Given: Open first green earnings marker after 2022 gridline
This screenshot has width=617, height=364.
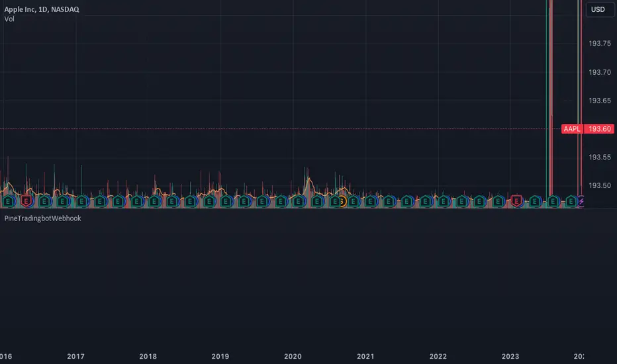Looking at the screenshot, I should (444, 201).
